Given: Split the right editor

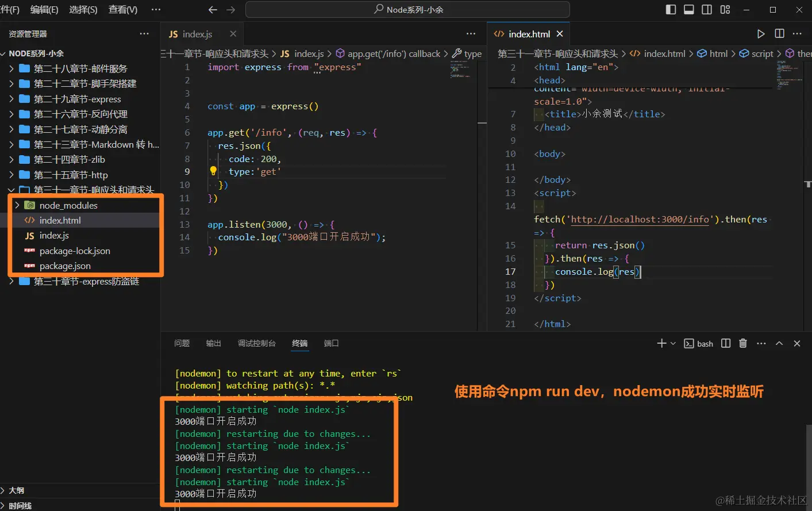Looking at the screenshot, I should [x=779, y=34].
